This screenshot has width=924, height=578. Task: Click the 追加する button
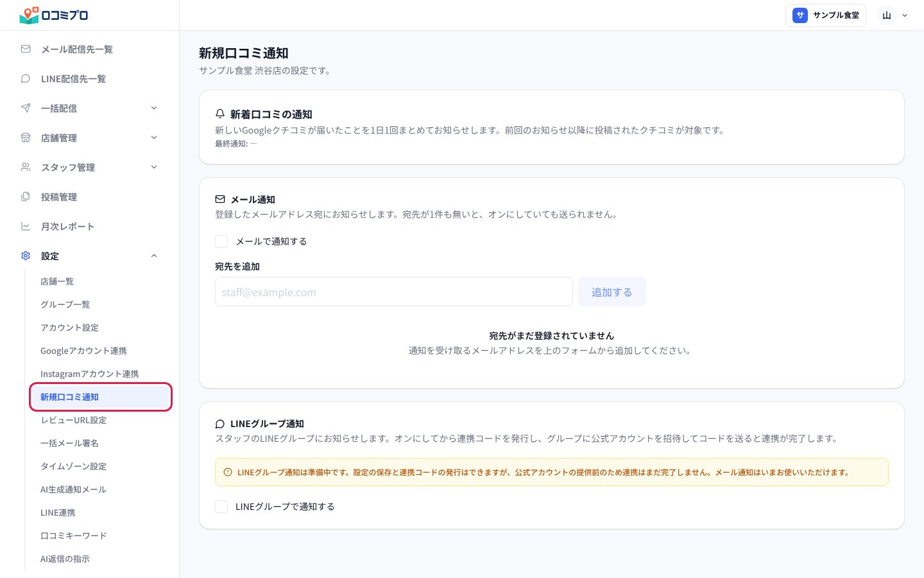coord(612,292)
